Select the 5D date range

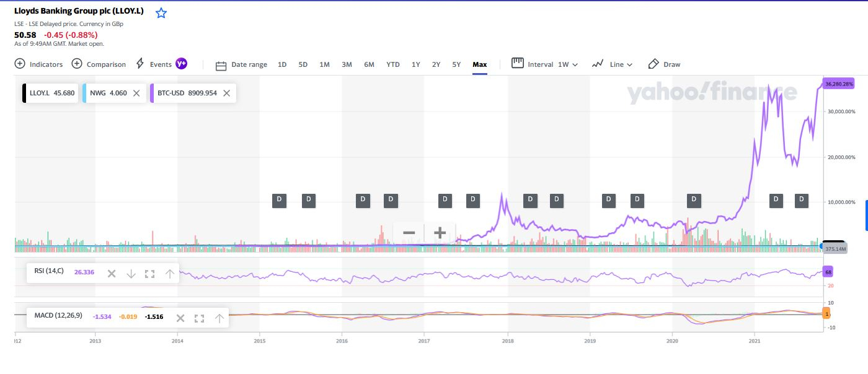click(x=303, y=64)
